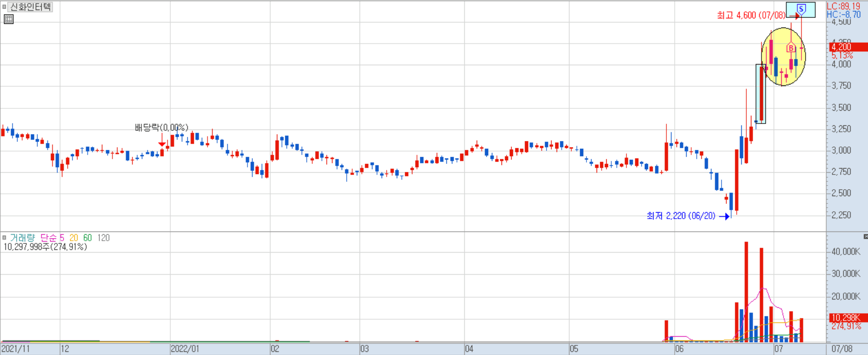Screen dimensions: 868x355
Task: Click the 최저 2,220 (06/20) low label
Action: point(681,216)
